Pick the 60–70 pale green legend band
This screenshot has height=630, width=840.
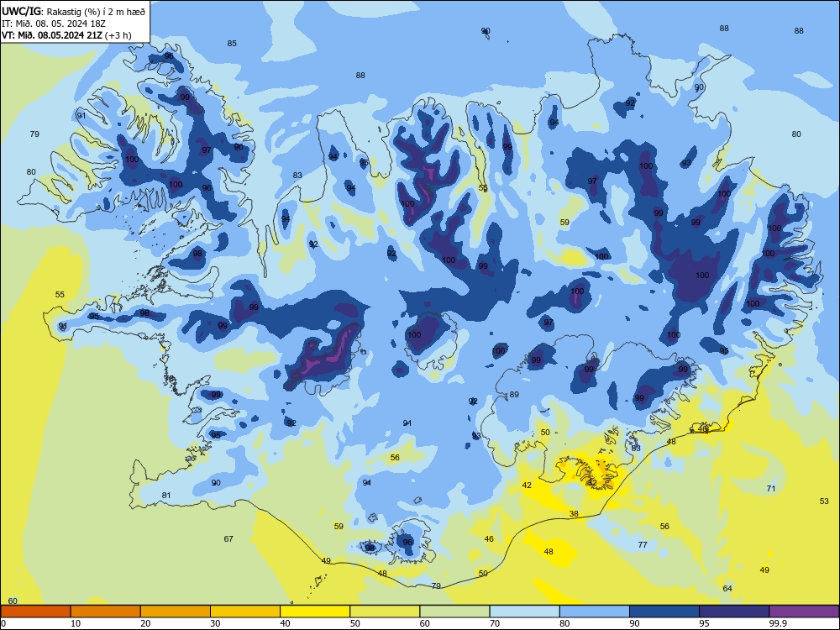pyautogui.click(x=454, y=612)
